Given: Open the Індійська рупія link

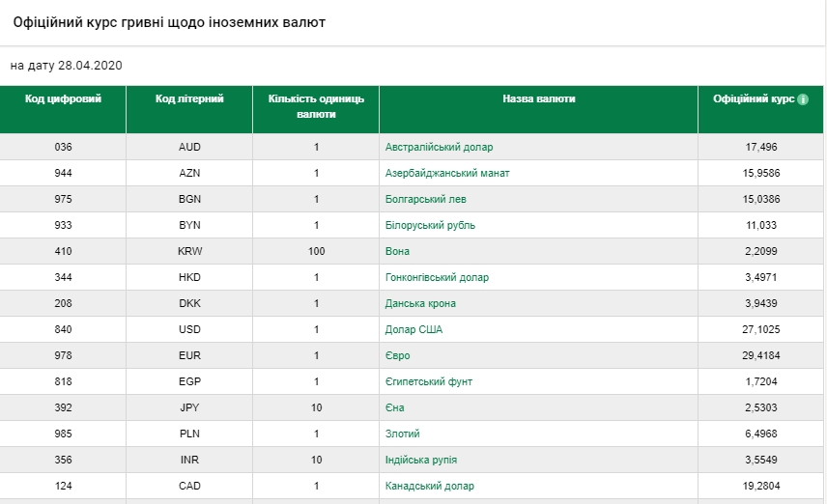Looking at the screenshot, I should (x=421, y=460).
